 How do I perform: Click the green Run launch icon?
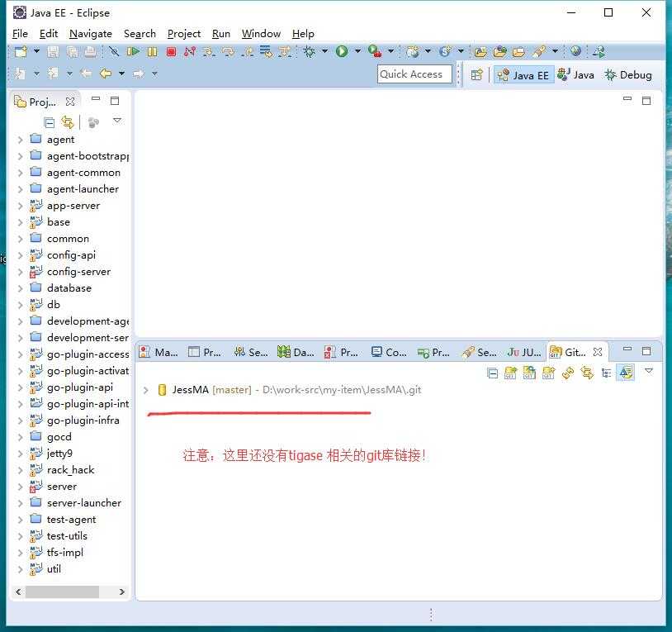point(342,51)
